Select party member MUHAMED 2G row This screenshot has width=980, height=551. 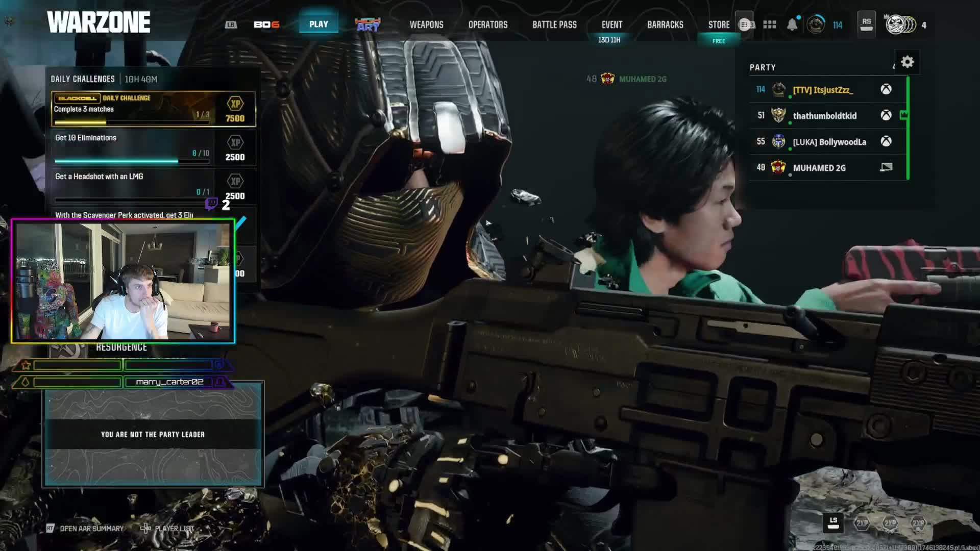coord(828,168)
